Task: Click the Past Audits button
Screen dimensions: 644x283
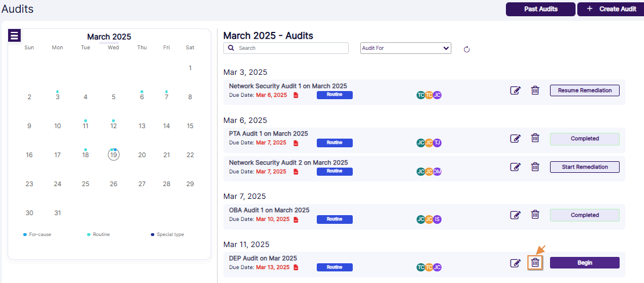Action: (x=540, y=9)
